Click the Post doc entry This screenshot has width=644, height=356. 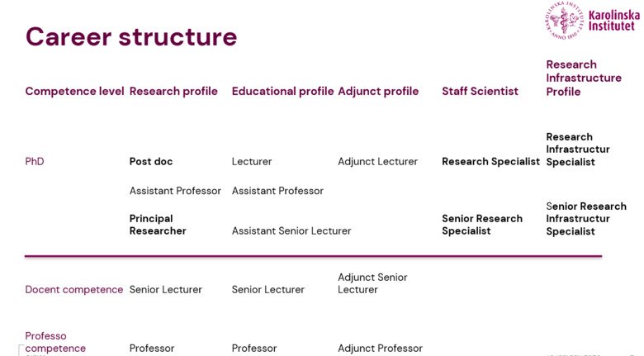[151, 162]
